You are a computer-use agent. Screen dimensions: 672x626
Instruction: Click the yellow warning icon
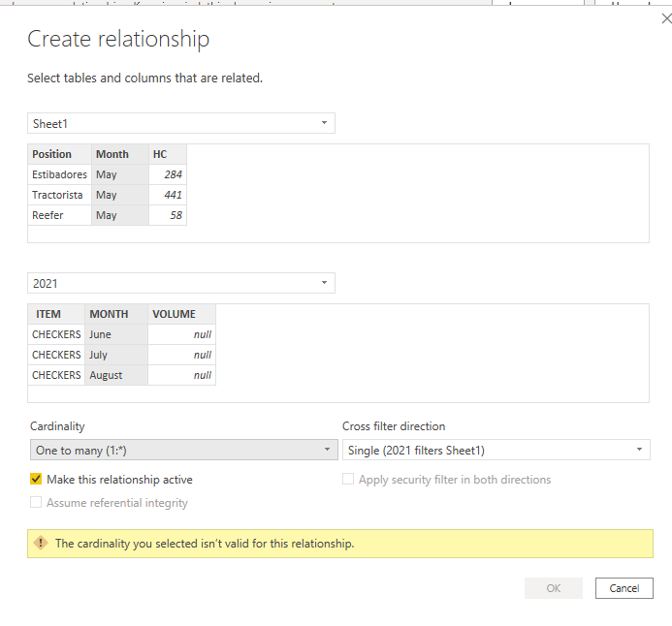[x=41, y=544]
